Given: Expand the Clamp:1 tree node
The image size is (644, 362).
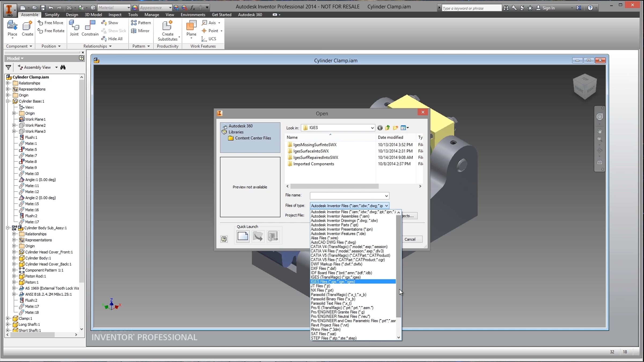Looking at the screenshot, I should pyautogui.click(x=8, y=318).
